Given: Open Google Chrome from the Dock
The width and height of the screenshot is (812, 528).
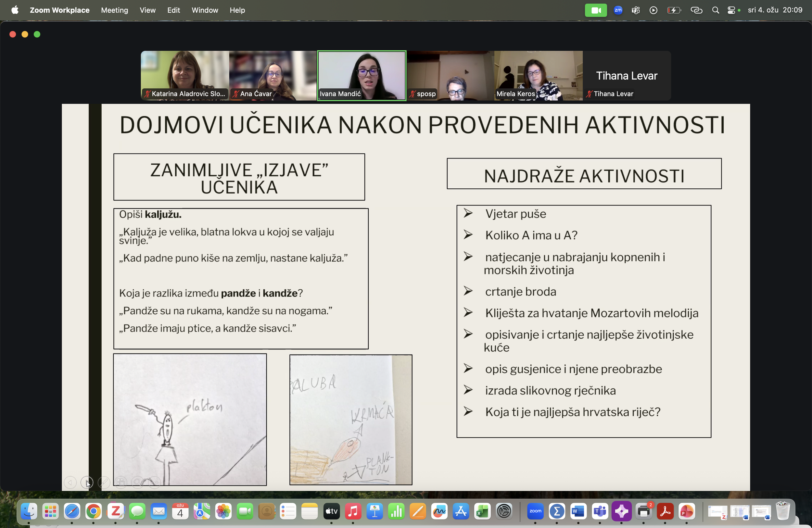Looking at the screenshot, I should click(x=94, y=511).
